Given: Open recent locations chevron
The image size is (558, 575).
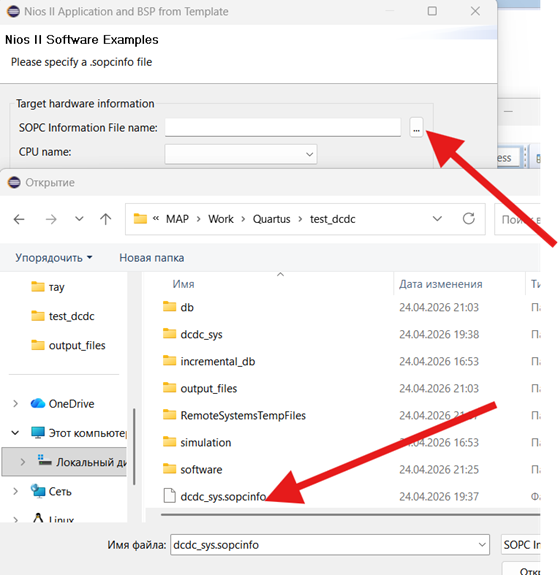Looking at the screenshot, I should 79,219.
